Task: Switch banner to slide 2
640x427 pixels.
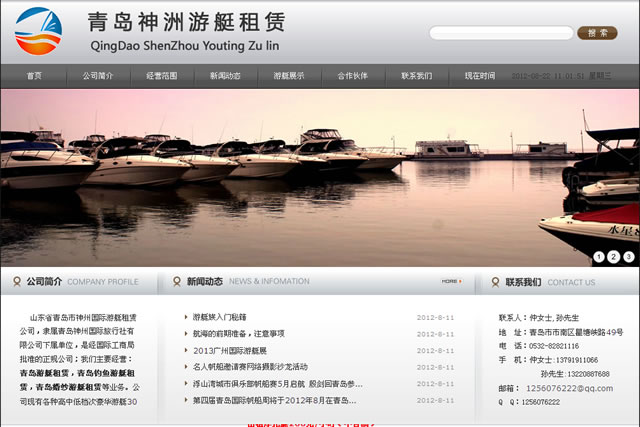Action: click(613, 256)
